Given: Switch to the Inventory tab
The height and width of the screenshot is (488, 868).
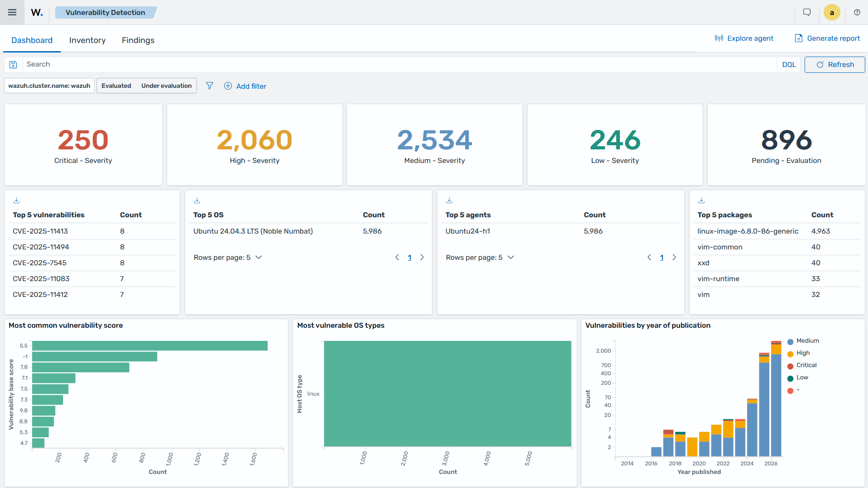Looking at the screenshot, I should click(x=87, y=40).
